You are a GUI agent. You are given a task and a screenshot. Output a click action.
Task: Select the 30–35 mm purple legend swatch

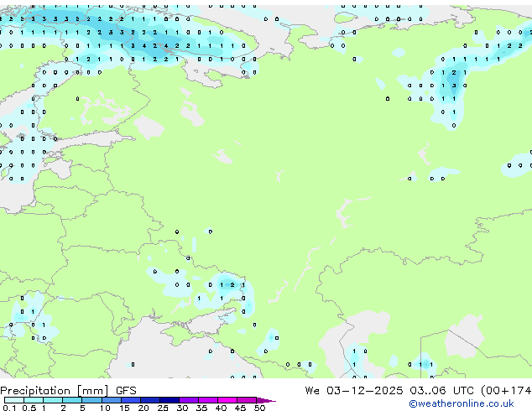click(x=189, y=400)
